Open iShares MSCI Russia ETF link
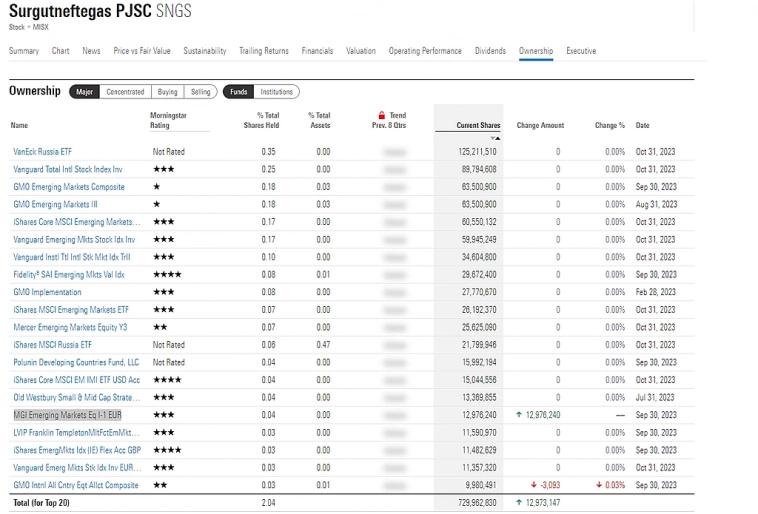Screen dimensions: 758x514 52,345
